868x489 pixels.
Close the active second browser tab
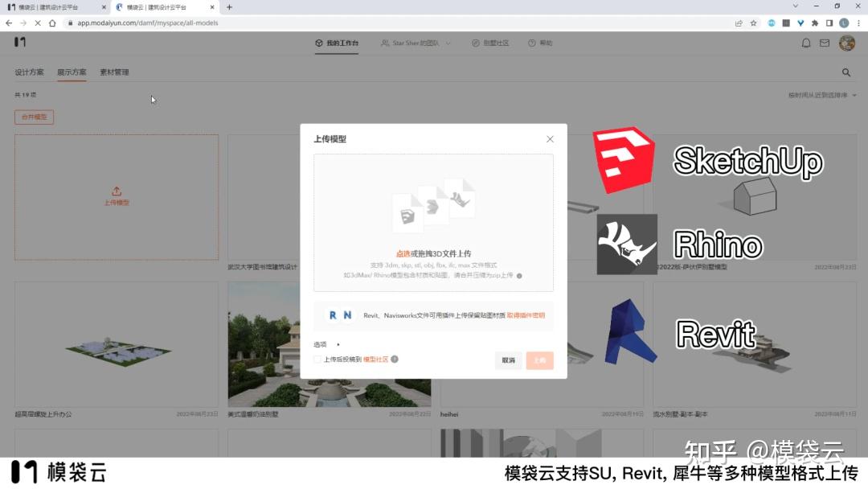click(212, 7)
